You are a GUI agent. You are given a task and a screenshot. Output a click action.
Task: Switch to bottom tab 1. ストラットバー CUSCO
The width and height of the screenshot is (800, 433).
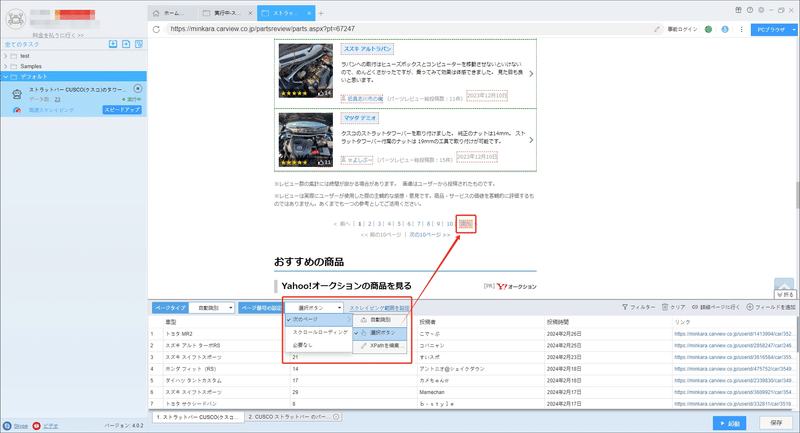[x=198, y=417]
